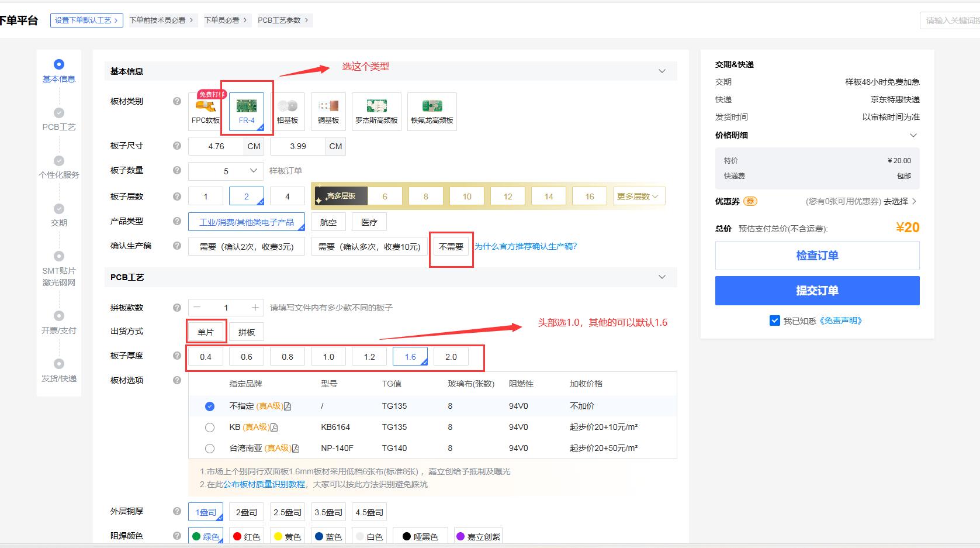Select 拼板 delivery method
980x548 pixels.
[x=247, y=332]
